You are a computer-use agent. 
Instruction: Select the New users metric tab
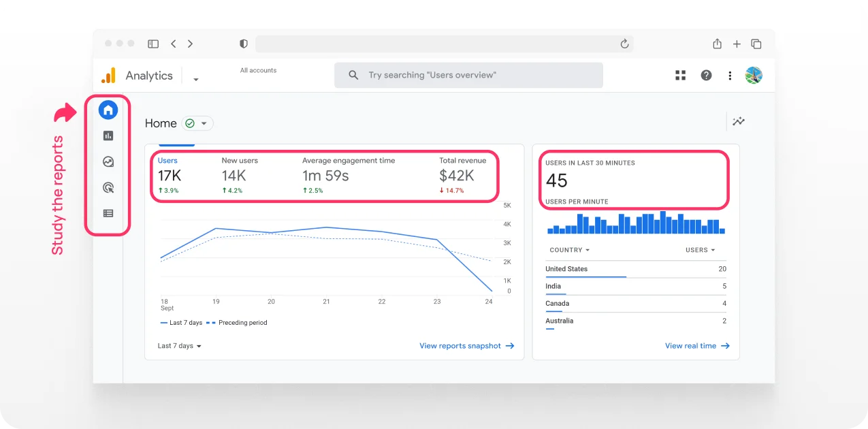point(240,175)
